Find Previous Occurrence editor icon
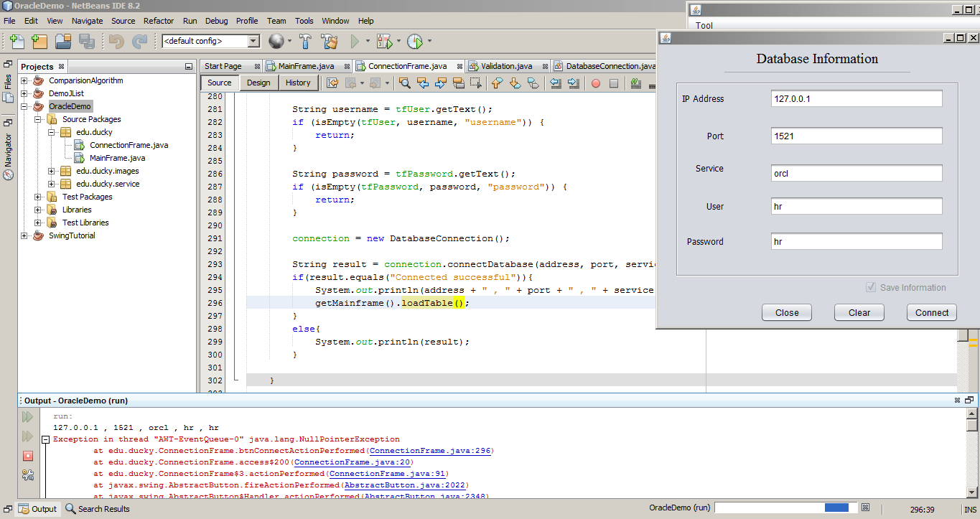The height and width of the screenshot is (519, 980). coord(423,83)
